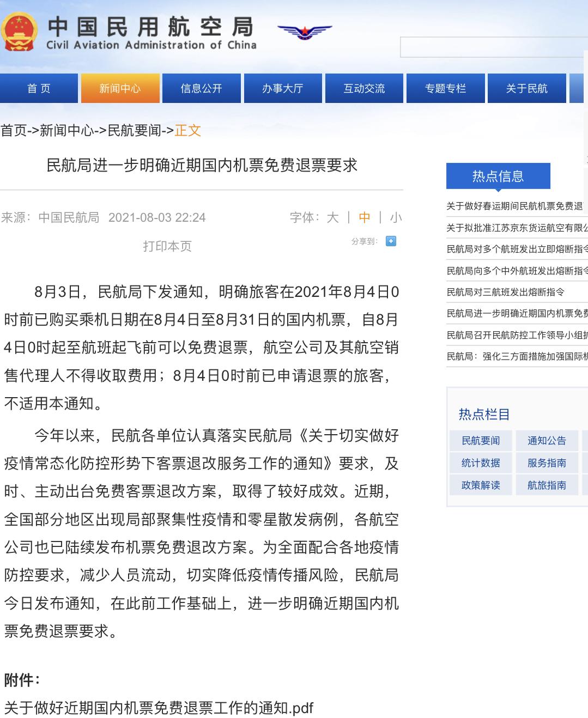Click the national emblem logo
Screen dimensions: 588x718
20,31
